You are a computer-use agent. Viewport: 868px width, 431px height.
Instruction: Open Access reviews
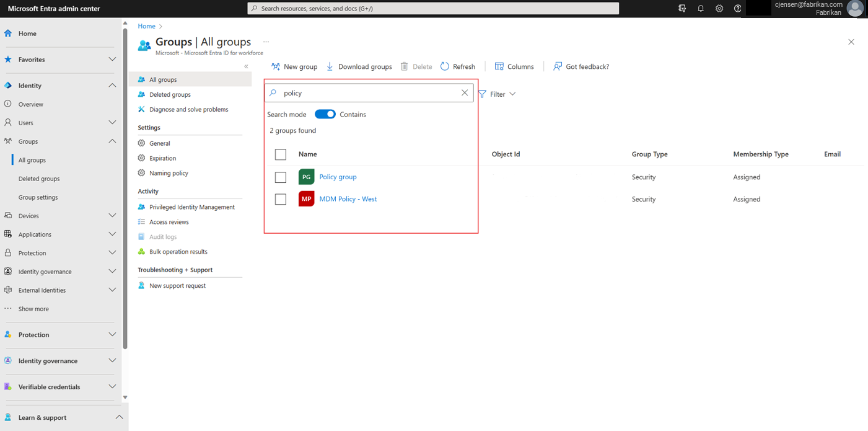coord(169,222)
